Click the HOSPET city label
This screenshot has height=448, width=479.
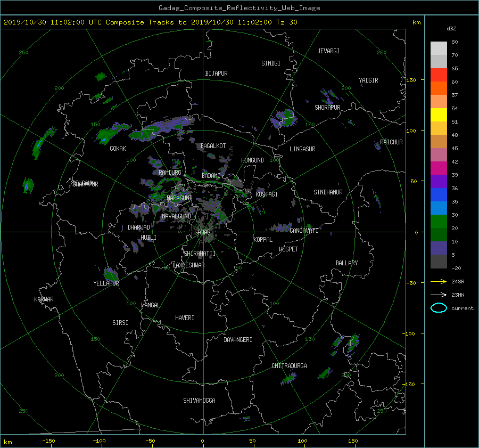(x=288, y=249)
